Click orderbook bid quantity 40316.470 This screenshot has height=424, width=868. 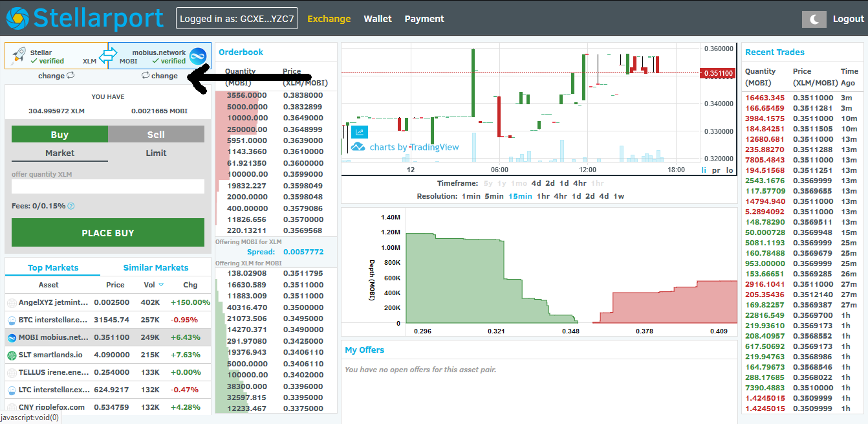point(246,307)
